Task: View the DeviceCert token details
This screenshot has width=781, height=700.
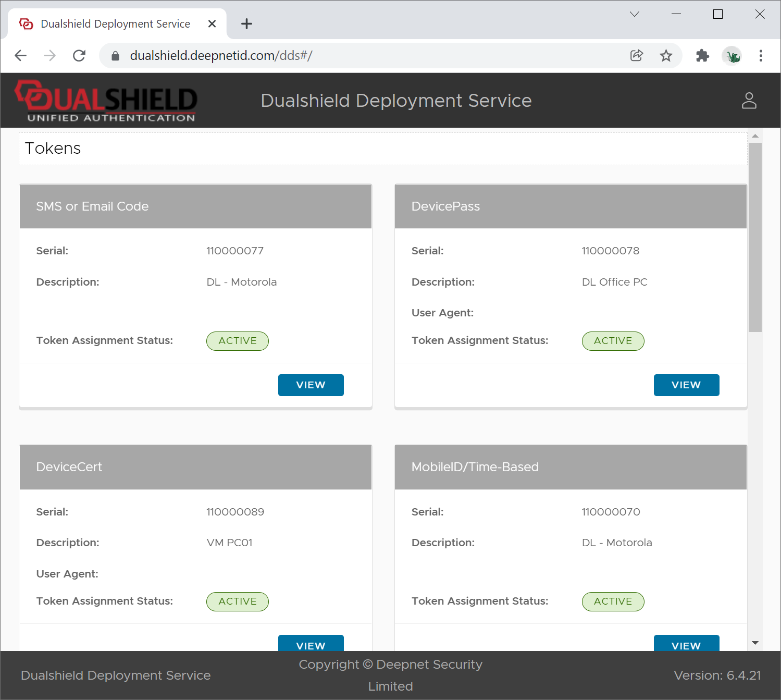Action: pyautogui.click(x=311, y=643)
